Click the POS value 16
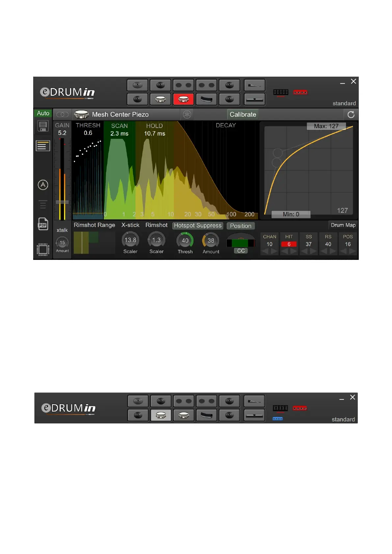 click(348, 244)
